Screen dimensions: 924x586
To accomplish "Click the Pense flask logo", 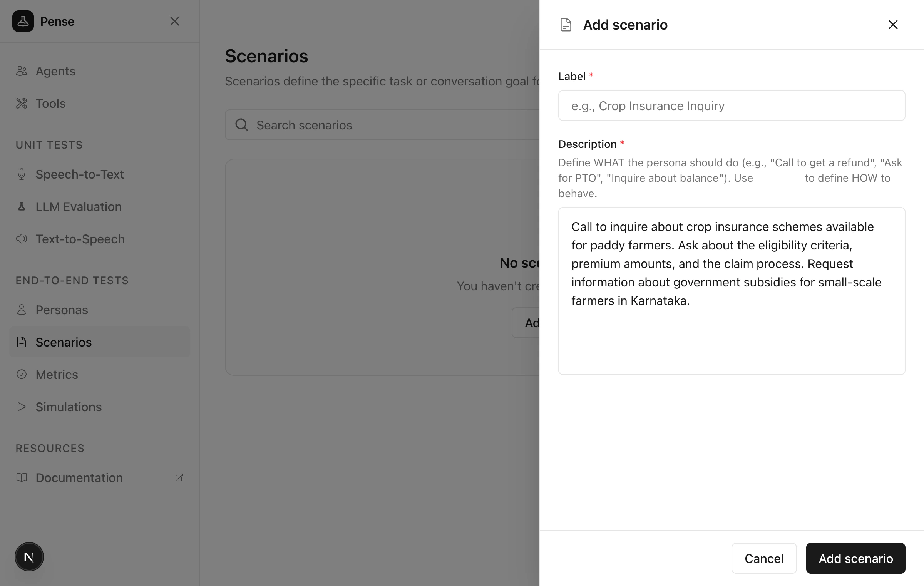I will [x=23, y=21].
